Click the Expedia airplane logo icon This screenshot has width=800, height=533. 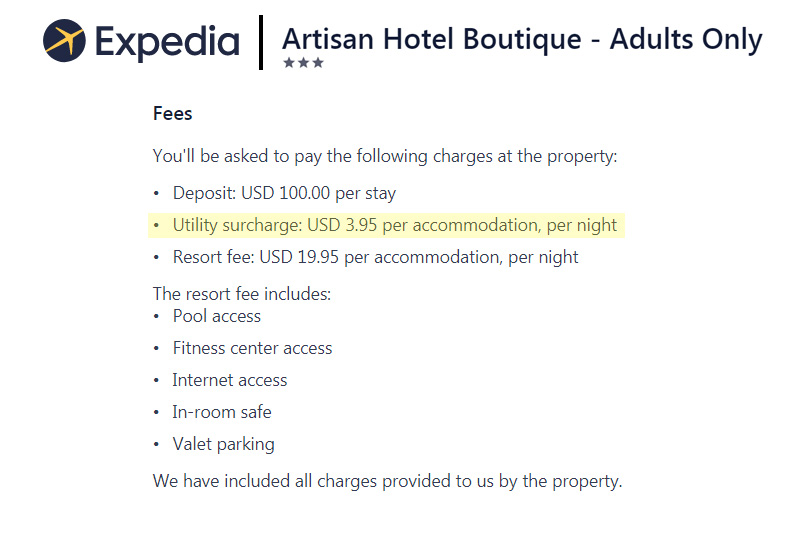[x=64, y=41]
